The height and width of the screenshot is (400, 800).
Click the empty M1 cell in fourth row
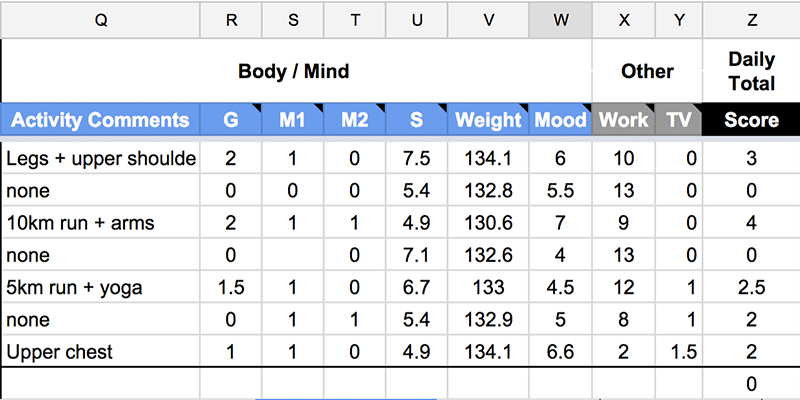coord(292,255)
